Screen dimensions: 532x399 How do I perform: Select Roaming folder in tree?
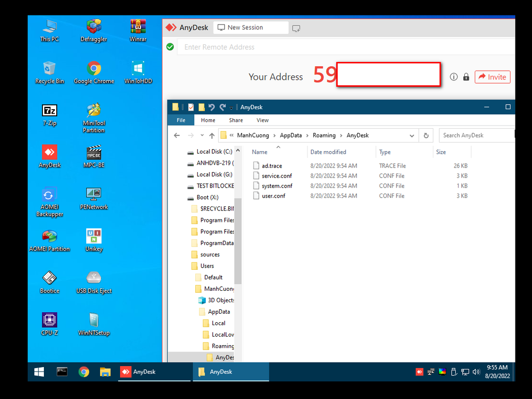click(x=223, y=346)
